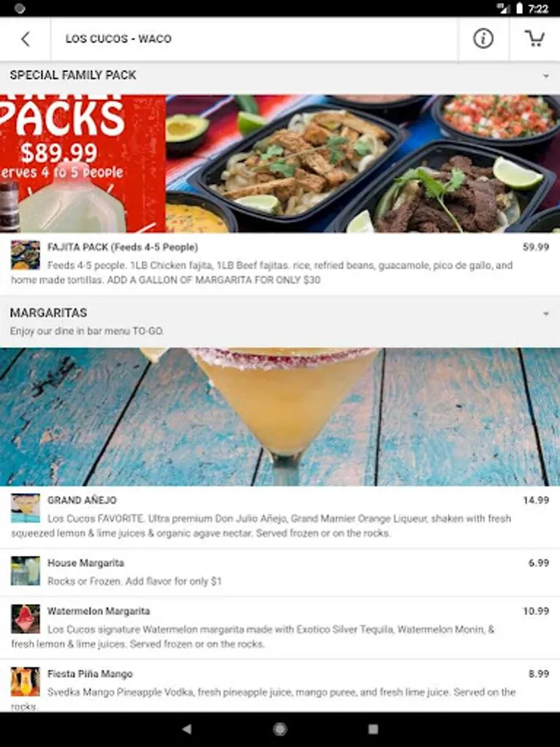Open the shopping cart icon

534,38
